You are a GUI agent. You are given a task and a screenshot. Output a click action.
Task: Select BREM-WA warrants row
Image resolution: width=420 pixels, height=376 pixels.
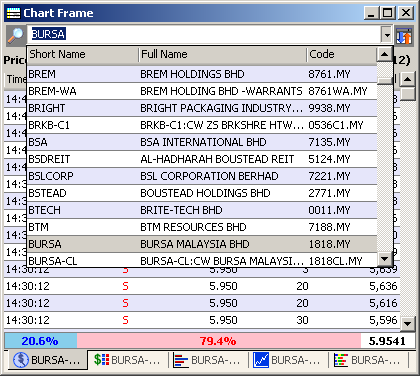pos(202,91)
